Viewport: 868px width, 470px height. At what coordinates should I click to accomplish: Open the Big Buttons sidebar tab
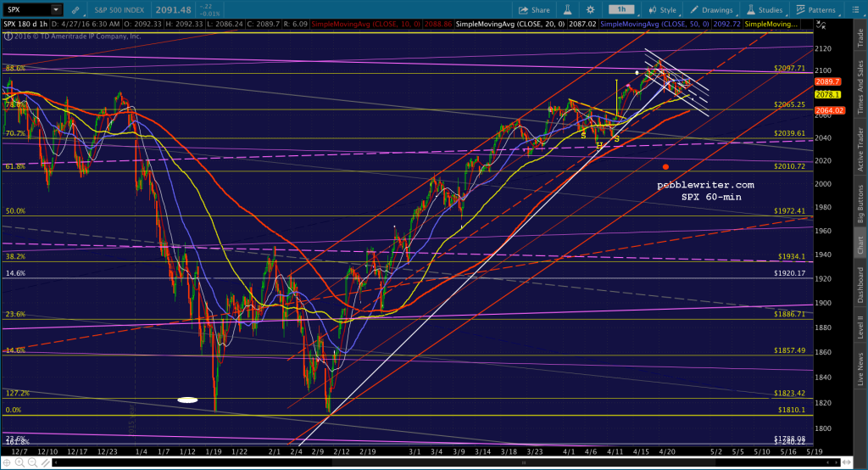pyautogui.click(x=860, y=204)
